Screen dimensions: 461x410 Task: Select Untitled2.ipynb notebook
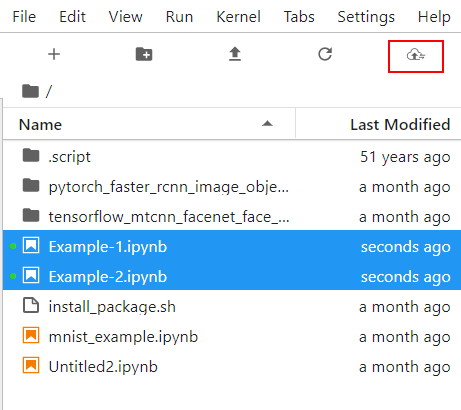[232, 367]
